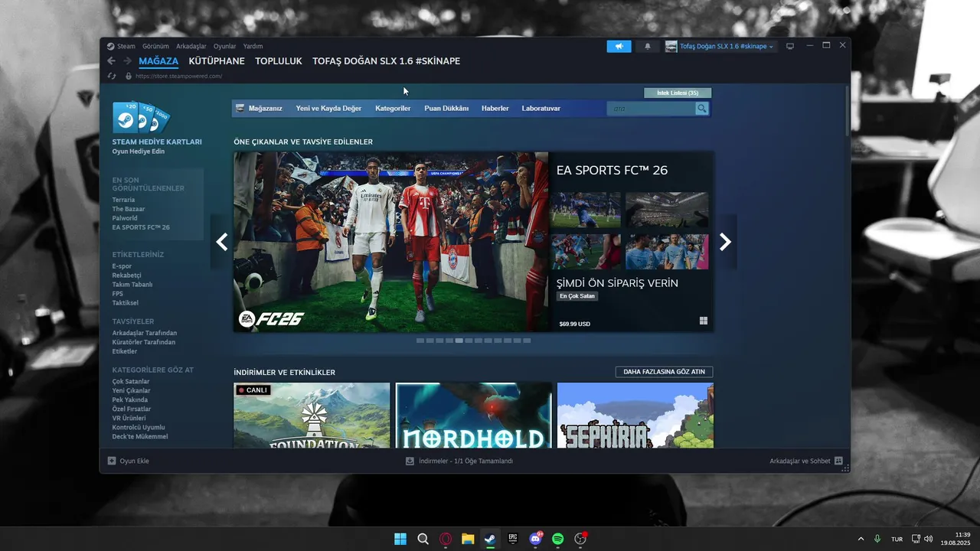Browse Özel Fırsatlar category
This screenshot has width=980, height=551.
tap(132, 409)
